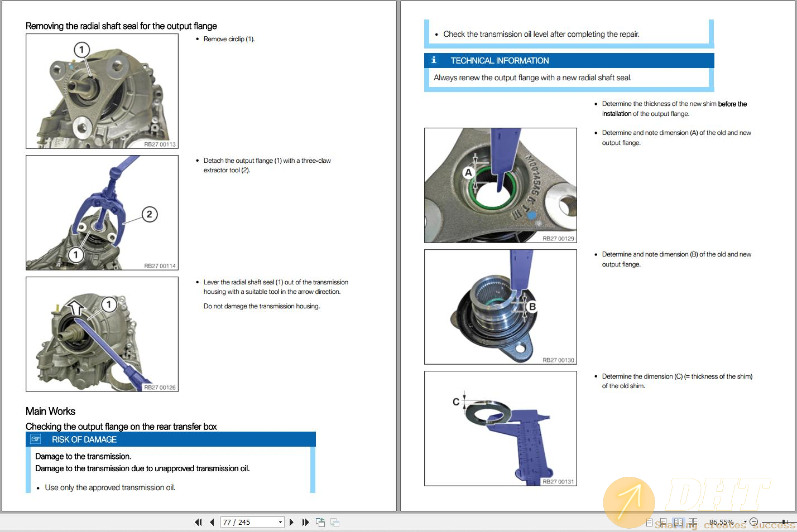Select the two-page facing layout
Image resolution: width=797 pixels, height=532 pixels.
point(678,523)
